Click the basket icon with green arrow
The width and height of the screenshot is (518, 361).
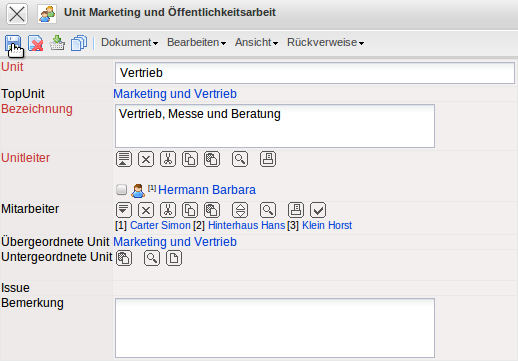[x=57, y=43]
